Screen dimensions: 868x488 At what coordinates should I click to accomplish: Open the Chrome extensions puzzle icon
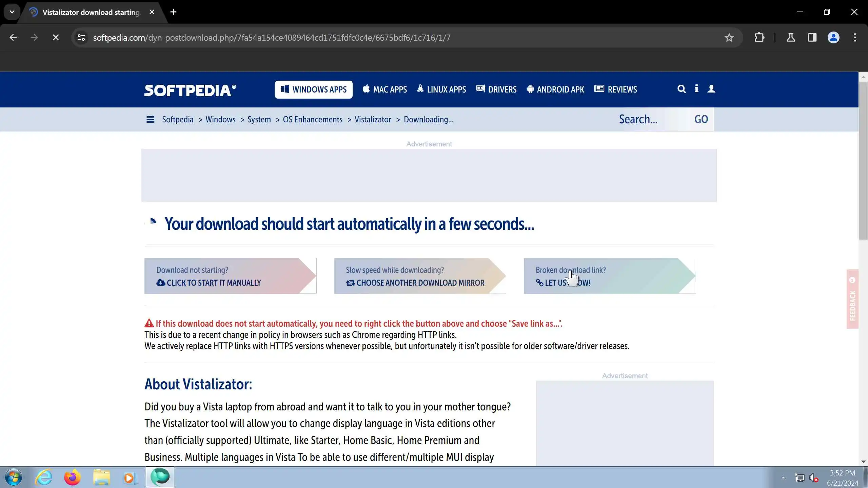click(759, 38)
